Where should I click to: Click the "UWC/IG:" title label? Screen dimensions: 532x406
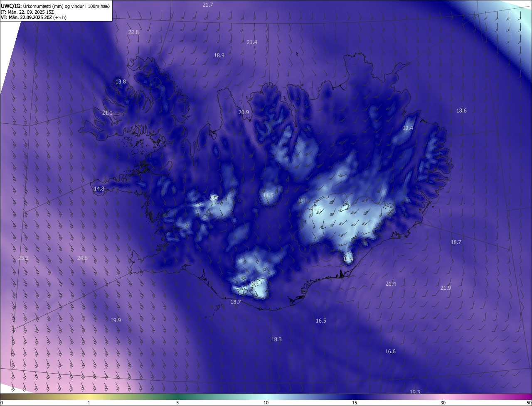pyautogui.click(x=11, y=6)
